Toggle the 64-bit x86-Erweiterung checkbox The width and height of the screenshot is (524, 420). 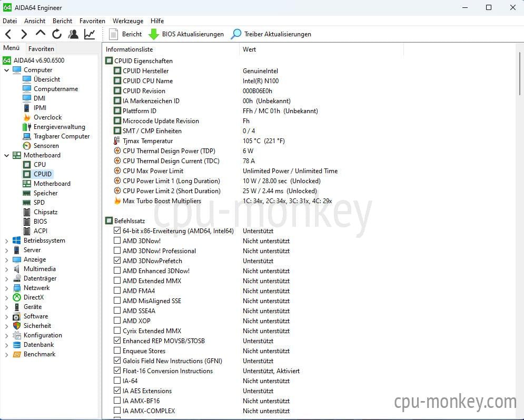117,231
